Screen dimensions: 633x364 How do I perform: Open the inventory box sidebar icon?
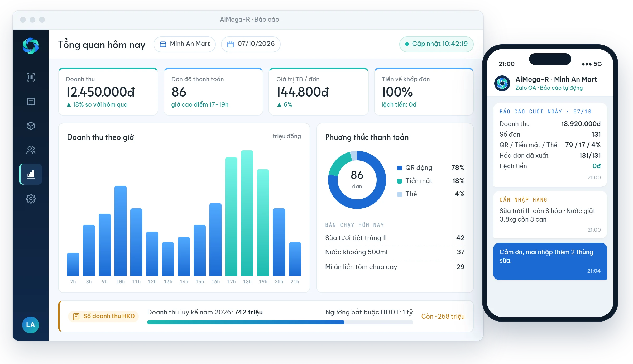(x=31, y=126)
